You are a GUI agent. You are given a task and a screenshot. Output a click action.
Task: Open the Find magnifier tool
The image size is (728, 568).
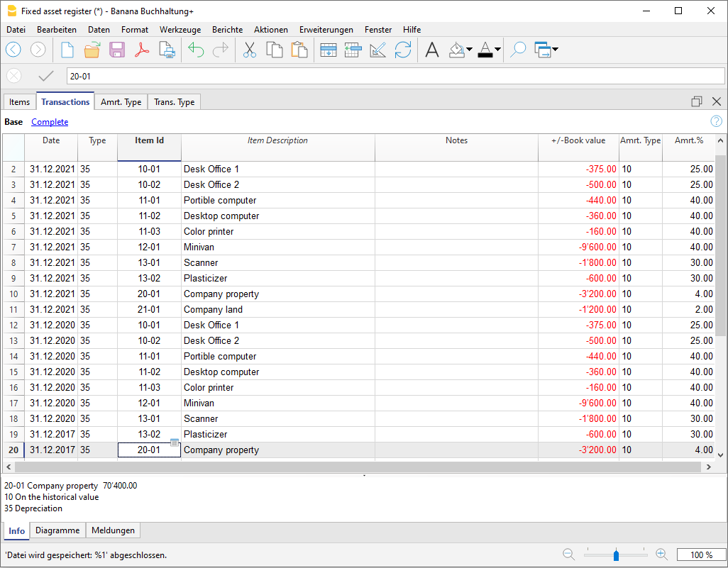[518, 50]
